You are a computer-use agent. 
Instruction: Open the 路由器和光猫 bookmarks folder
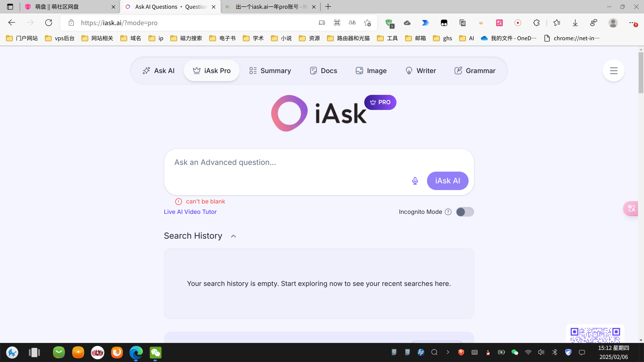(348, 38)
